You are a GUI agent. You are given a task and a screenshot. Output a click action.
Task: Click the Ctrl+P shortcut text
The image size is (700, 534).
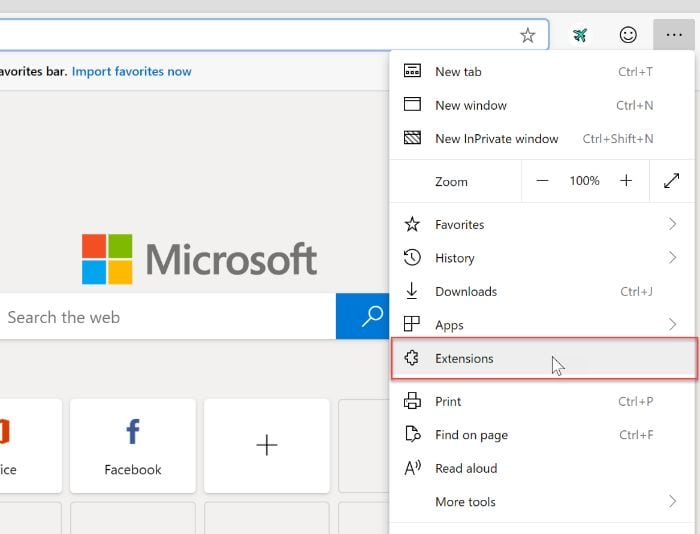point(636,401)
